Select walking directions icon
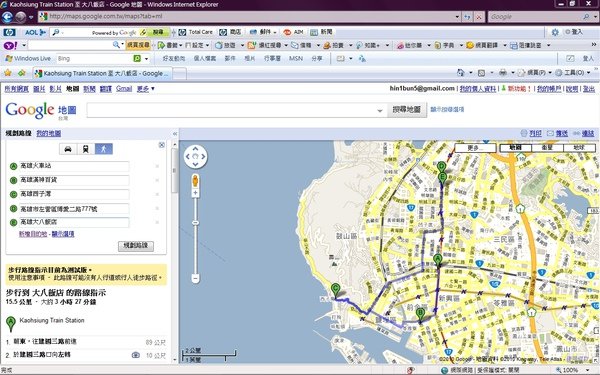Screen dimensions: 600x375 pyautogui.click(x=104, y=149)
